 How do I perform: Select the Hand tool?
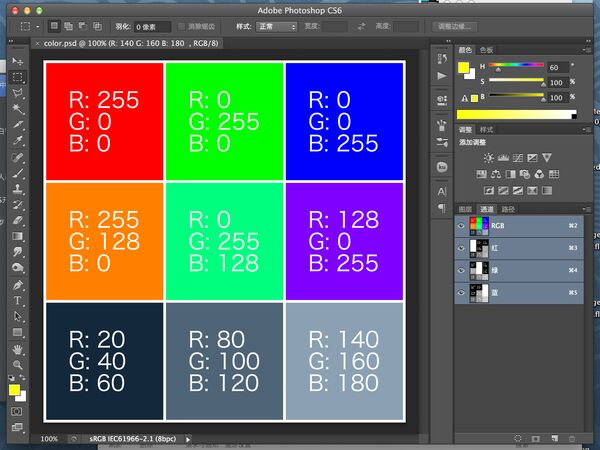click(18, 348)
